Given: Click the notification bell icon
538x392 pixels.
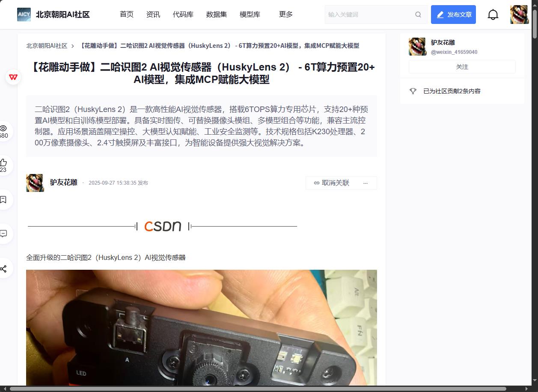Looking at the screenshot, I should [493, 15].
